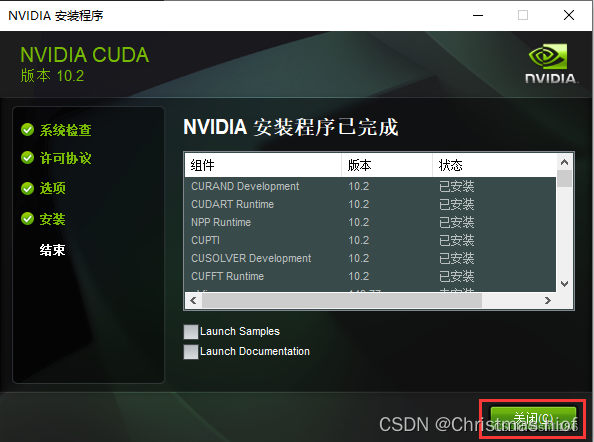Select the 安装 step label
594x442 pixels.
click(52, 219)
